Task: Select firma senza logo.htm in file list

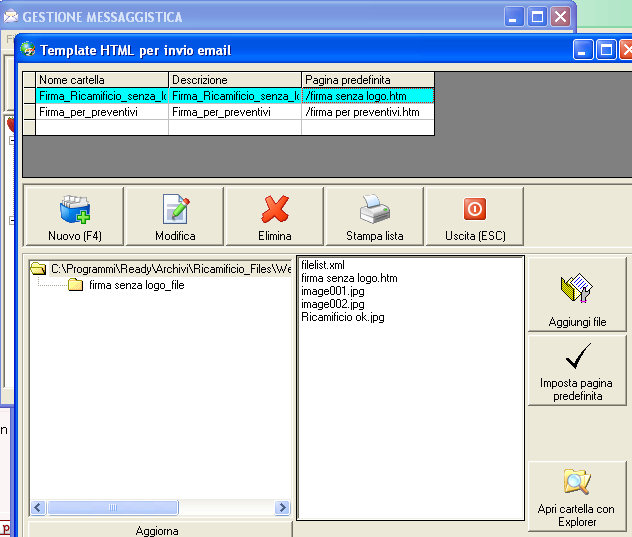Action: point(349,278)
